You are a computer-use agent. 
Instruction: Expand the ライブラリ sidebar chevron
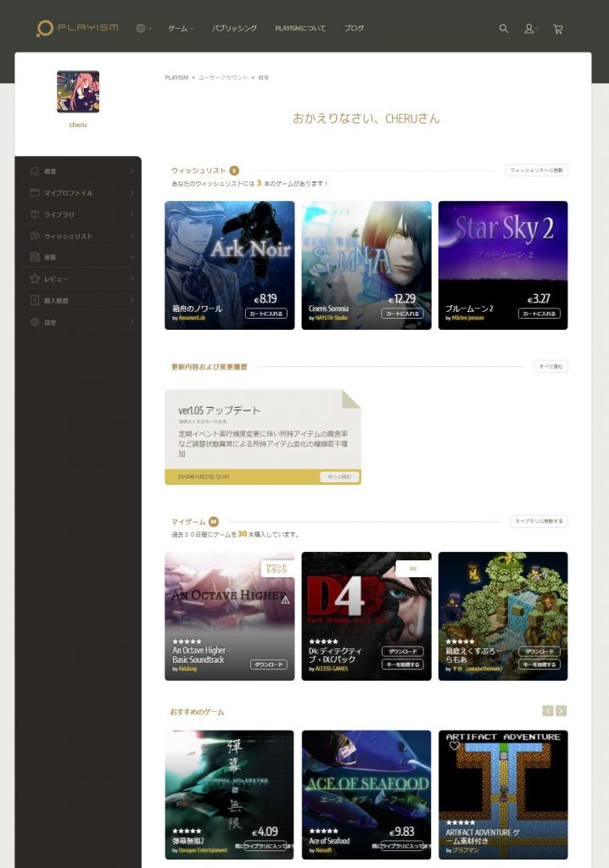131,214
